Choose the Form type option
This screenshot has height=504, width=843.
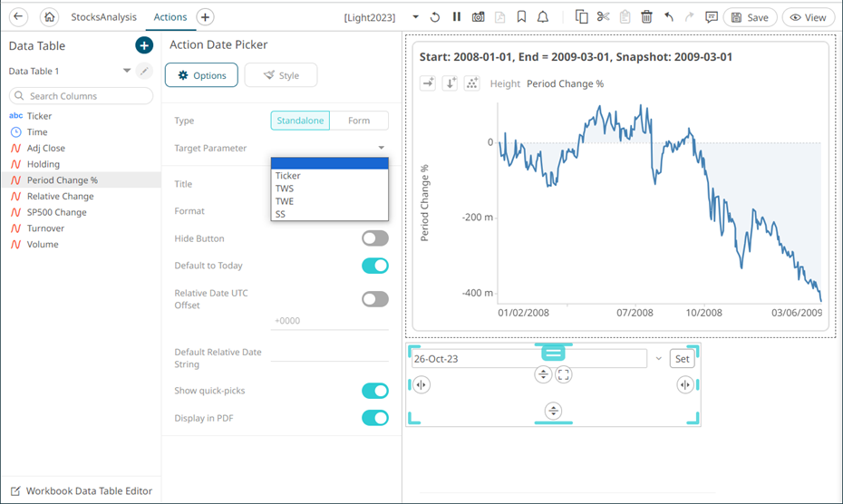(x=359, y=121)
